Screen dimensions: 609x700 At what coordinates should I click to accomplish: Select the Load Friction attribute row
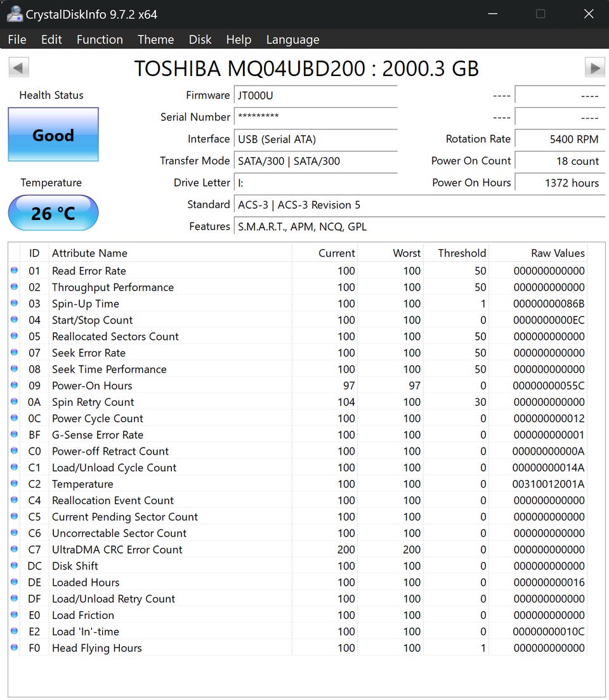(x=298, y=615)
